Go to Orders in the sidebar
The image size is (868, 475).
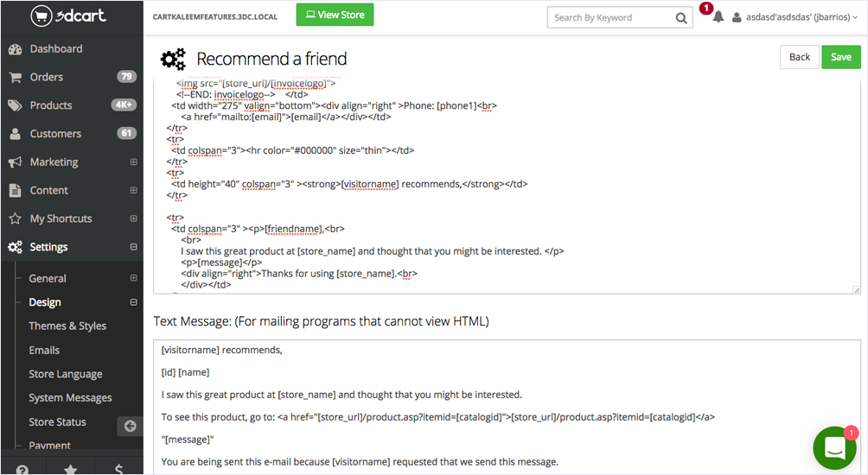point(47,77)
